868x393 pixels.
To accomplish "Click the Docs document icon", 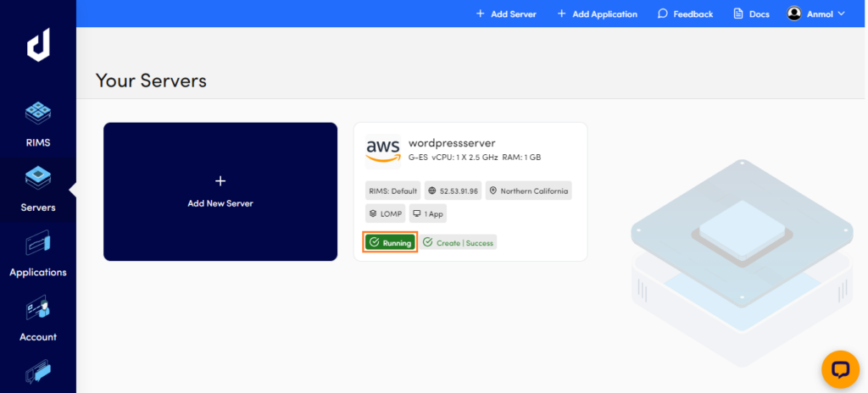I will [x=738, y=14].
